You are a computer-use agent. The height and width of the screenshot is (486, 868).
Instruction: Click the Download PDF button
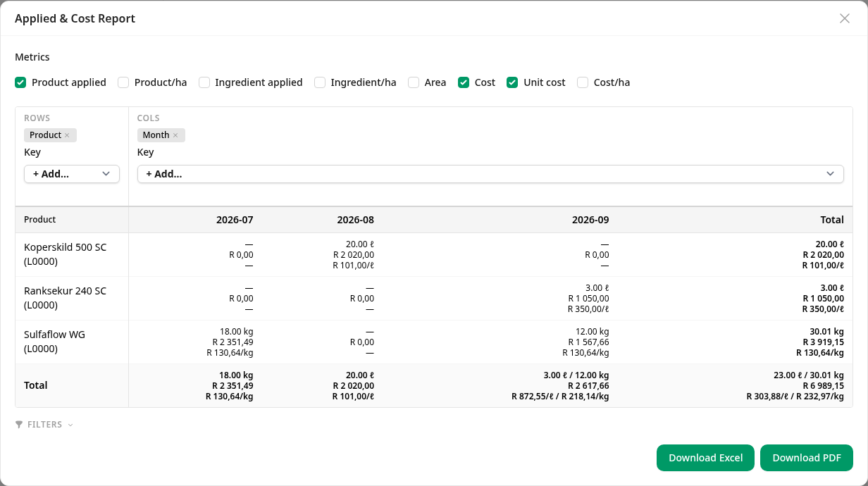coord(807,458)
